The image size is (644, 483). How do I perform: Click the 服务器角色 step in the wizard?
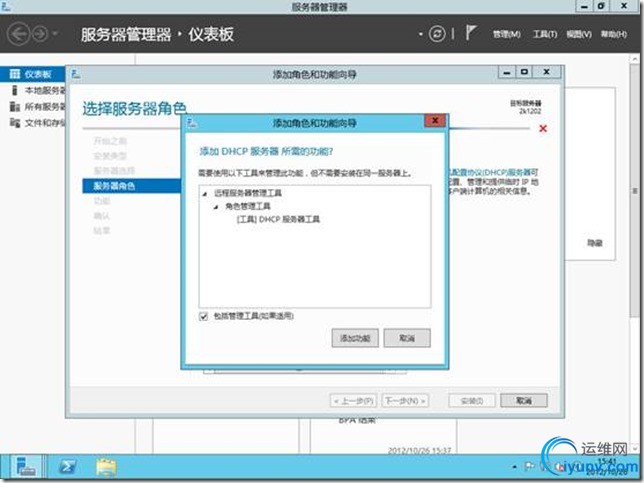tap(131, 186)
